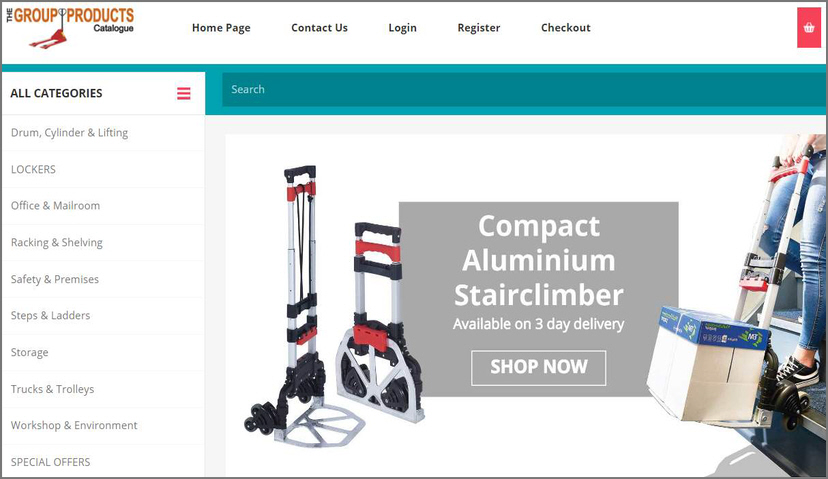Click the Search input field
Viewport: 828px width, 479px height.
[x=524, y=90]
